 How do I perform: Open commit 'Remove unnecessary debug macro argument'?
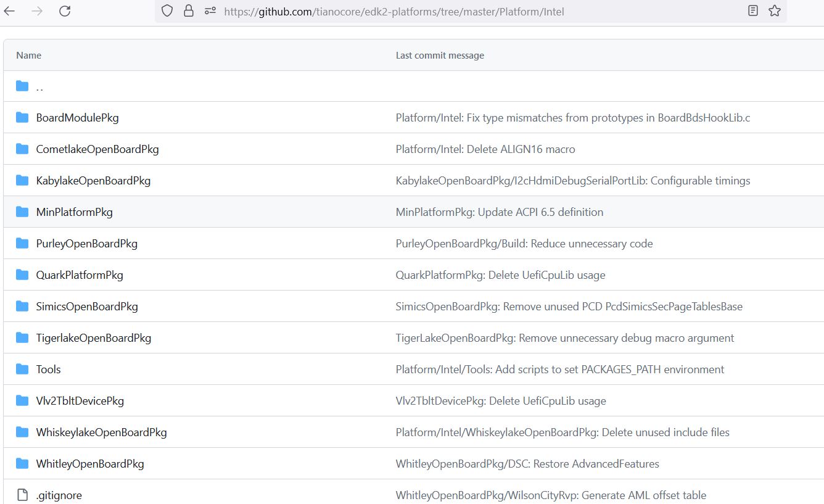565,337
